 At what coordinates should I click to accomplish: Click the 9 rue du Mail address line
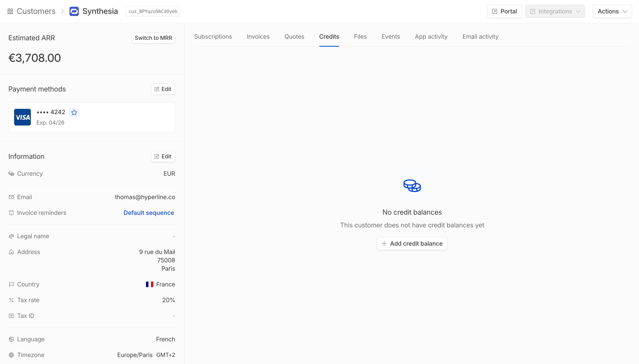(x=157, y=252)
